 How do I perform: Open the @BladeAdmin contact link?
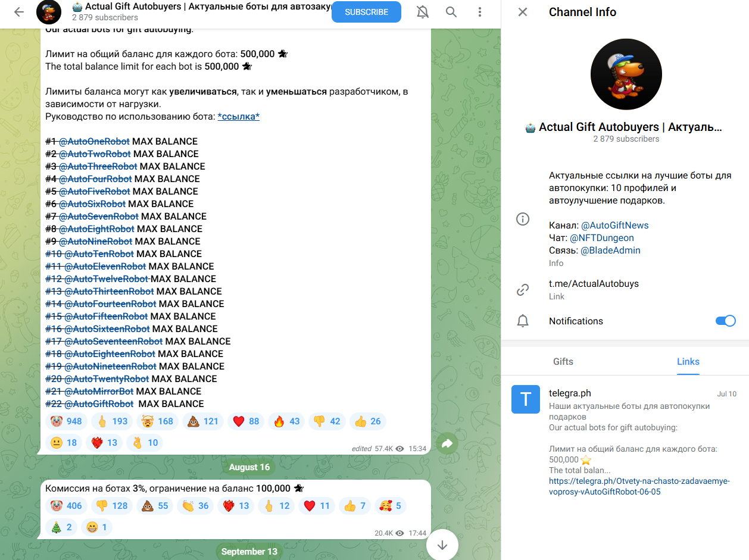(x=611, y=251)
